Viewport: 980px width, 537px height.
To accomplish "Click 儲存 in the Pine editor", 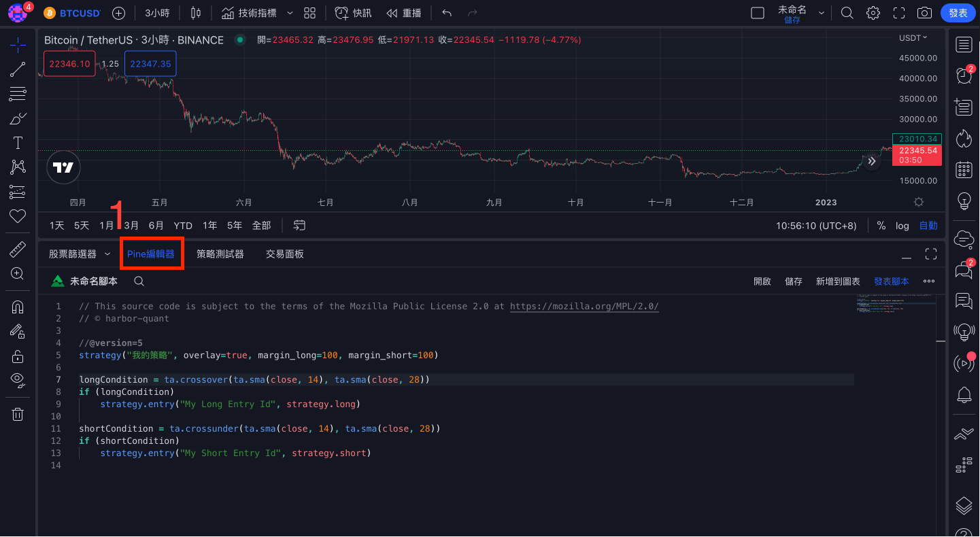I will pyautogui.click(x=794, y=281).
